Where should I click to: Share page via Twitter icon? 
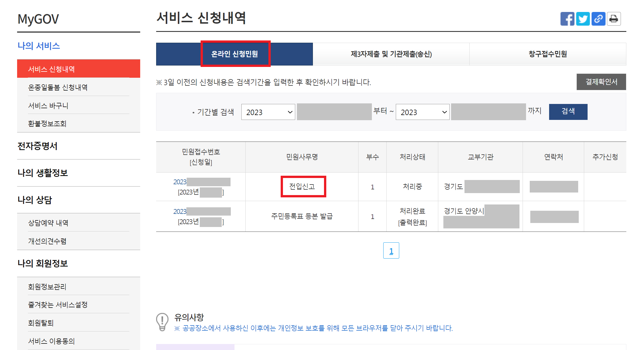[583, 19]
